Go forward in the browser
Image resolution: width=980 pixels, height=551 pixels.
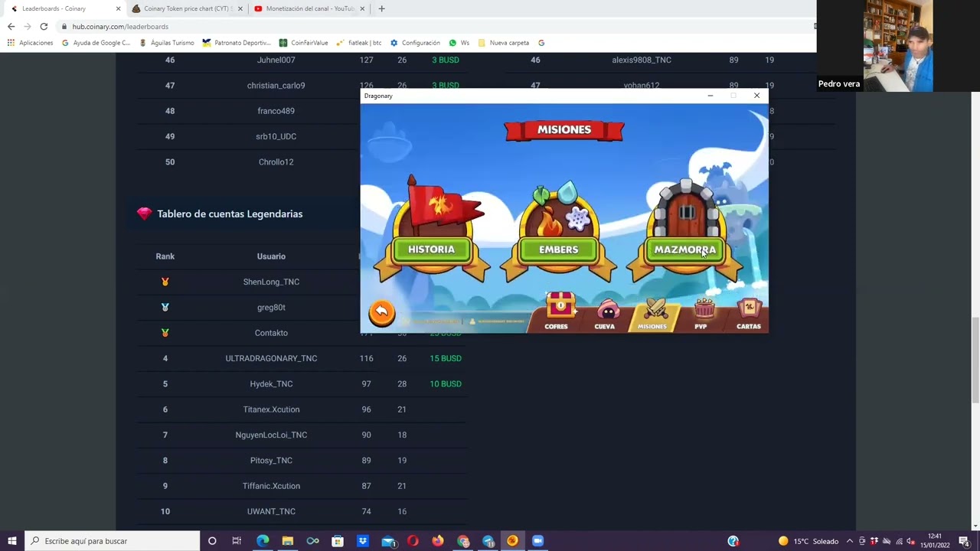point(27,26)
